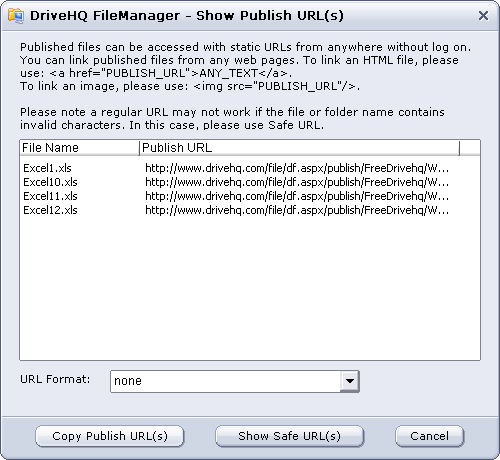Sort by Publish URL column header

click(299, 148)
